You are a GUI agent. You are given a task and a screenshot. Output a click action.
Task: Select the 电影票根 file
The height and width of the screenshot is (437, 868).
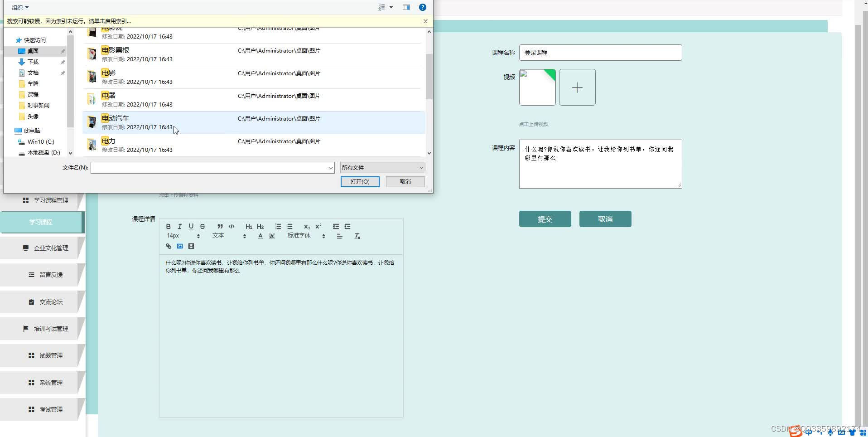(254, 54)
